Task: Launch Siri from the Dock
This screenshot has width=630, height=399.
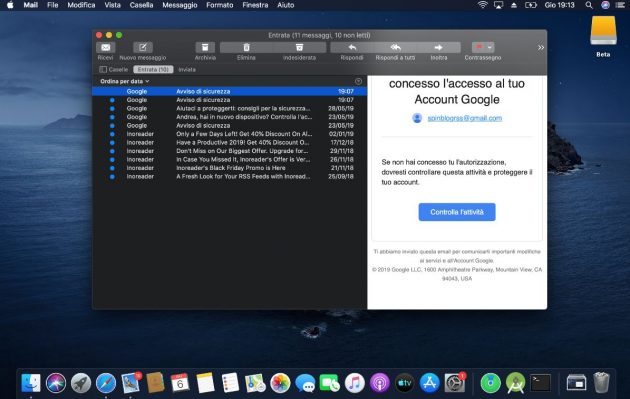Action: [56, 383]
